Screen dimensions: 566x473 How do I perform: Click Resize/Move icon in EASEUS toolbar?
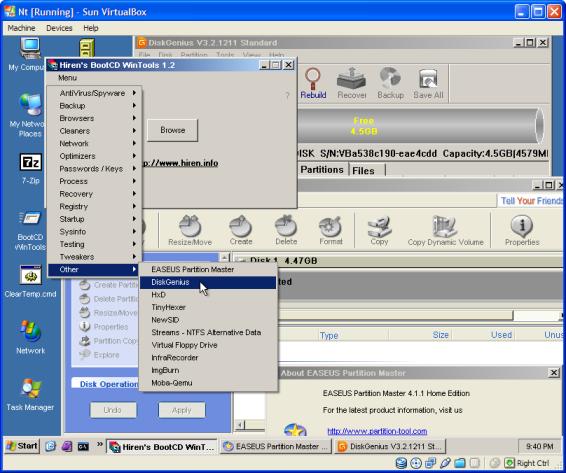190,230
